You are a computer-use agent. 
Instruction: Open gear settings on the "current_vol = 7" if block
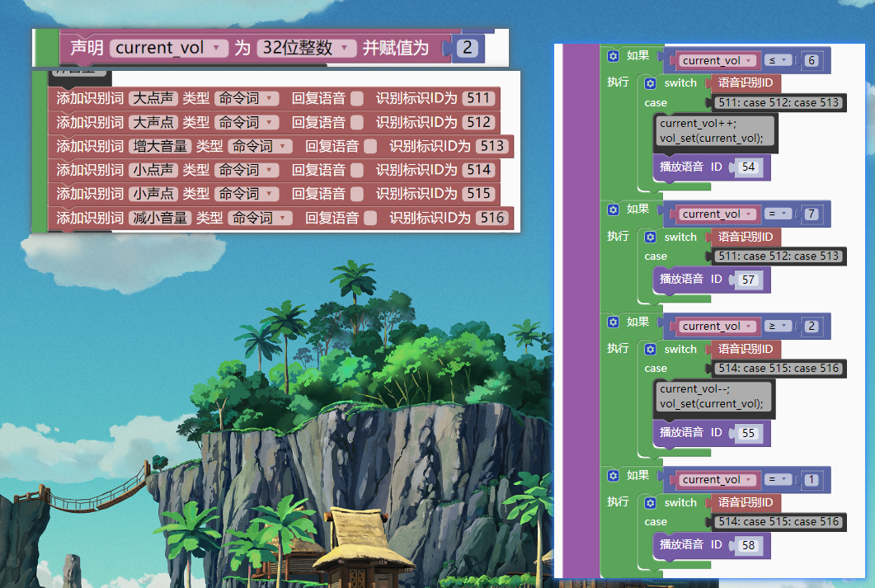pyautogui.click(x=612, y=209)
